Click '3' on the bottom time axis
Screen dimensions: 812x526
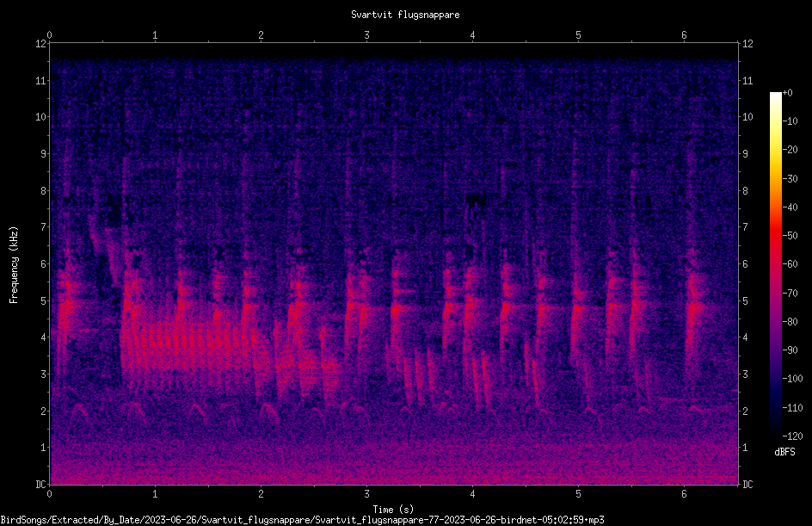pos(366,494)
